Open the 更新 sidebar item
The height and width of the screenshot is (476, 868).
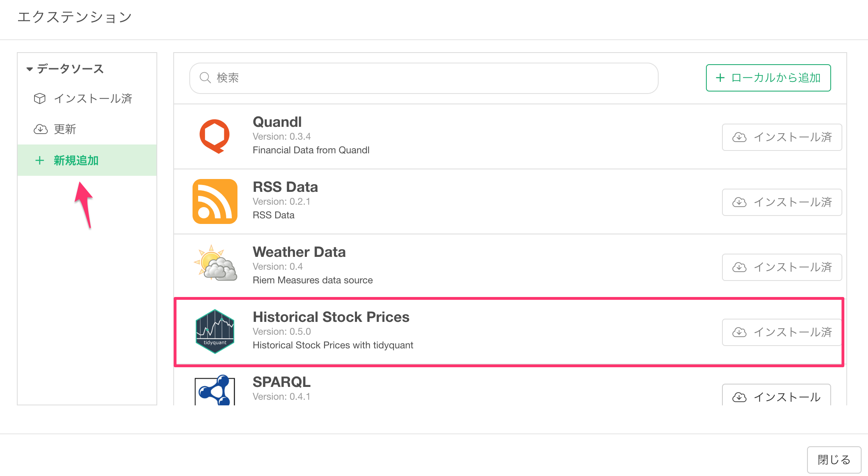click(x=87, y=129)
